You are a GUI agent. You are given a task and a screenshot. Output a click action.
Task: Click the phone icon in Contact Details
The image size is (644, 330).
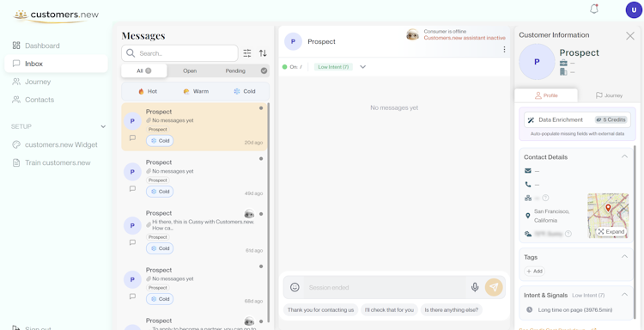pos(528,185)
